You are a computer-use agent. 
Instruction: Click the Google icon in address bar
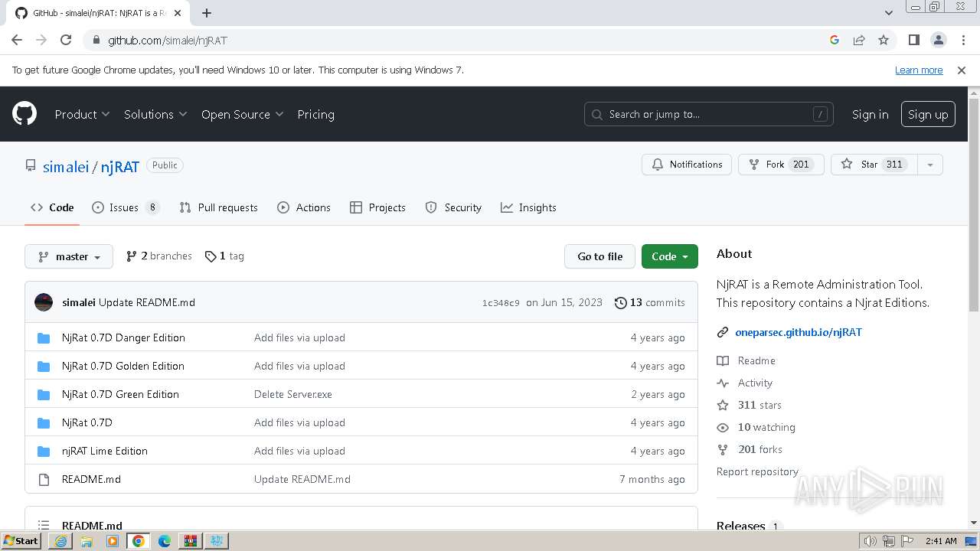(x=835, y=40)
